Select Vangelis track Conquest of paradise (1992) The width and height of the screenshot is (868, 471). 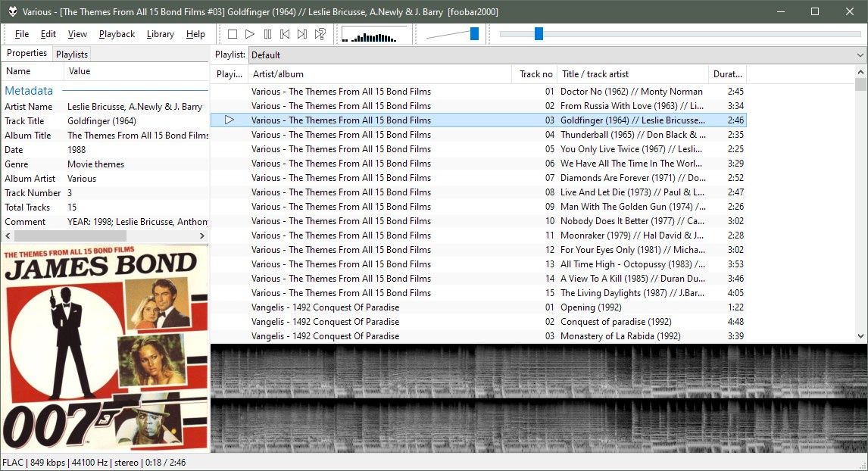click(x=478, y=322)
